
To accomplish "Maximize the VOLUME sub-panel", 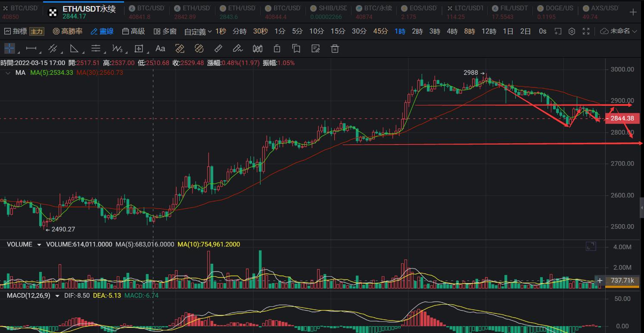I will [x=591, y=246].
